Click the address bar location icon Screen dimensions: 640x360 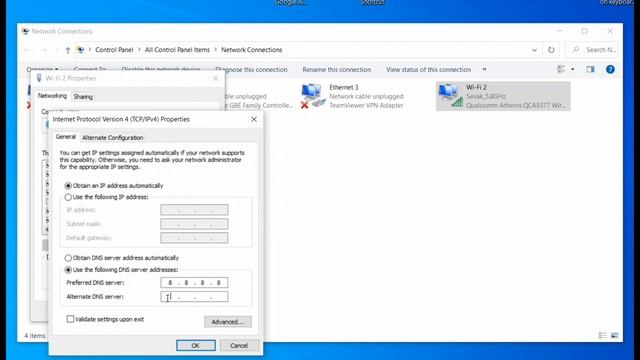(81, 50)
